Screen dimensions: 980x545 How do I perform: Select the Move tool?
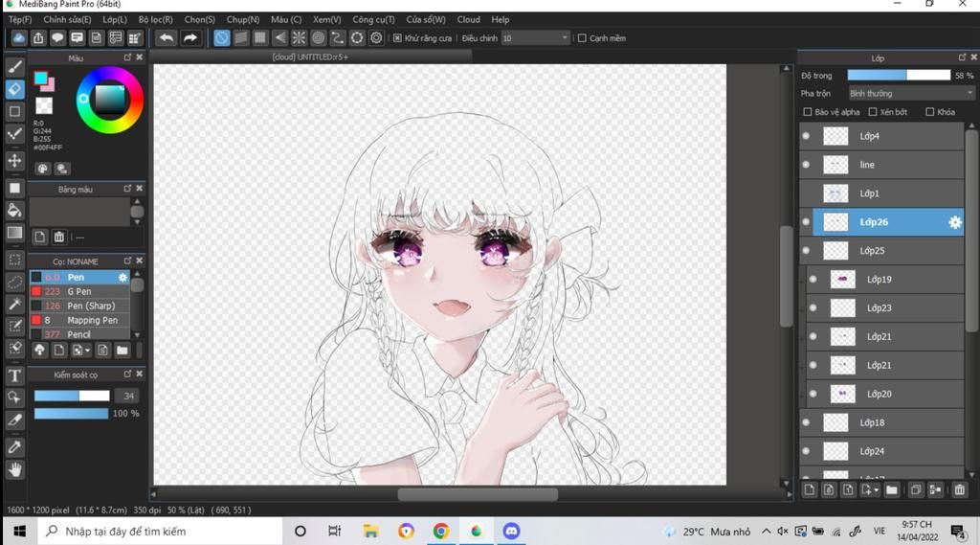(15, 160)
